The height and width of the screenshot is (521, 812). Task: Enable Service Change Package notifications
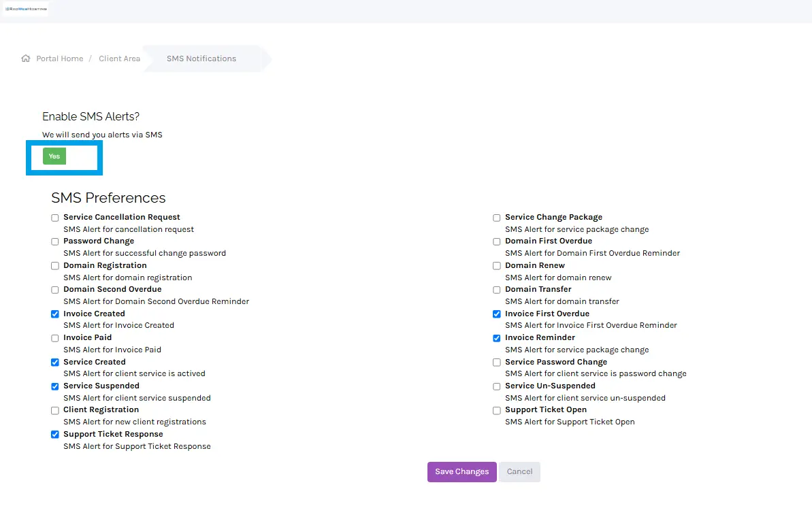tap(496, 218)
